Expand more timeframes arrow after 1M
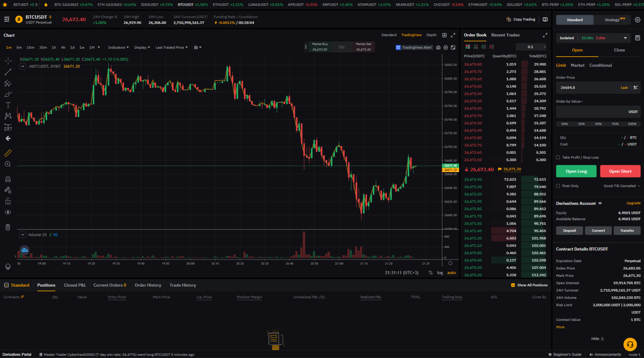Screen dimensions: 644x358 click(x=99, y=48)
